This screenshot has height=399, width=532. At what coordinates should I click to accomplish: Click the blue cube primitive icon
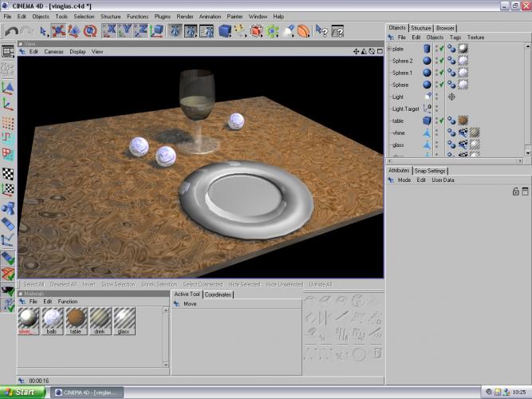click(x=225, y=31)
